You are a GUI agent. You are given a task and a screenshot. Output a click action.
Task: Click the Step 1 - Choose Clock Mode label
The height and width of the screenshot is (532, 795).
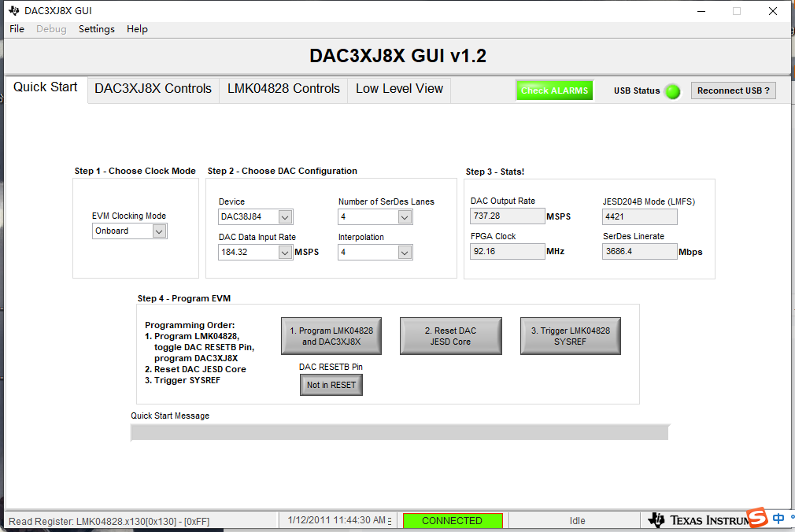pos(135,171)
